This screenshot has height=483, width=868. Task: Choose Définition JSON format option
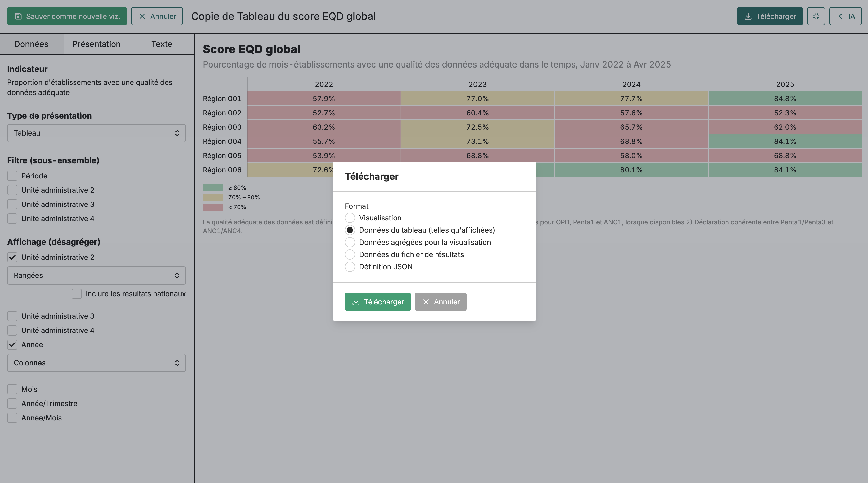click(x=350, y=267)
